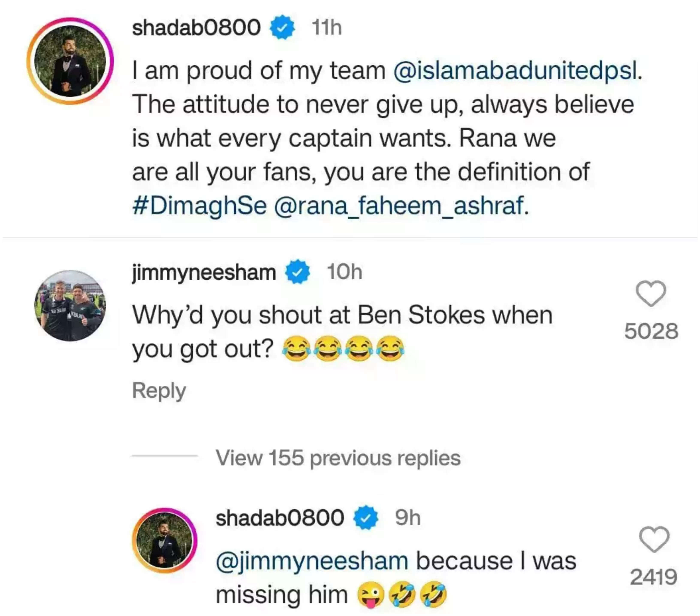This screenshot has width=700, height=616.
Task: Reply to jimmyneesham's comment
Action: coord(159,390)
